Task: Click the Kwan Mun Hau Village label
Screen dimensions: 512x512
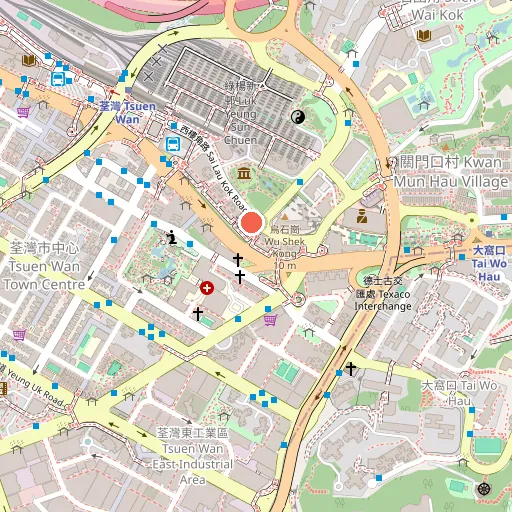Action: click(450, 172)
